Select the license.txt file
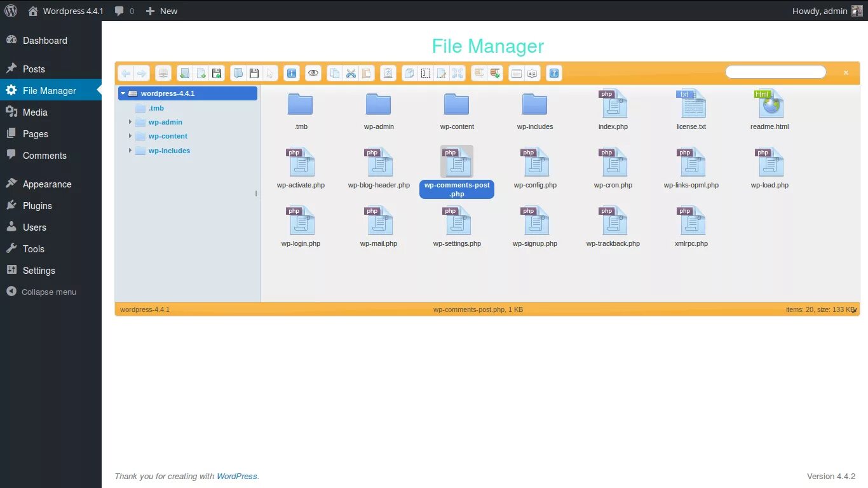The width and height of the screenshot is (868, 488). pyautogui.click(x=691, y=111)
